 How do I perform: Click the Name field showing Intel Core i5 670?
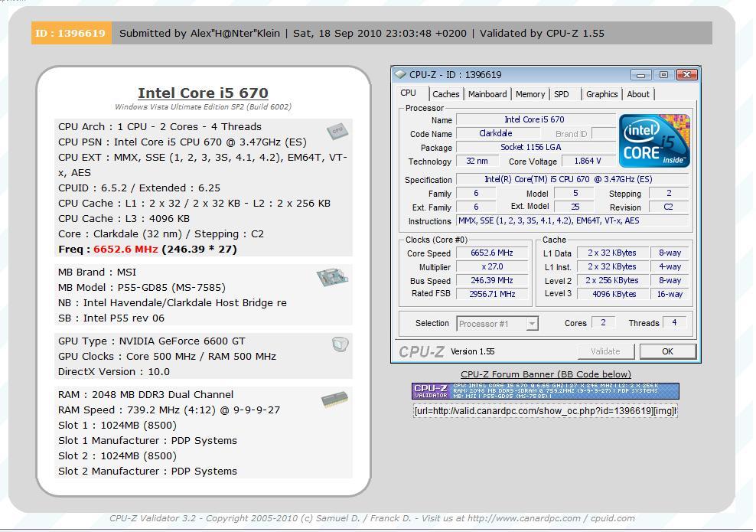(x=535, y=119)
